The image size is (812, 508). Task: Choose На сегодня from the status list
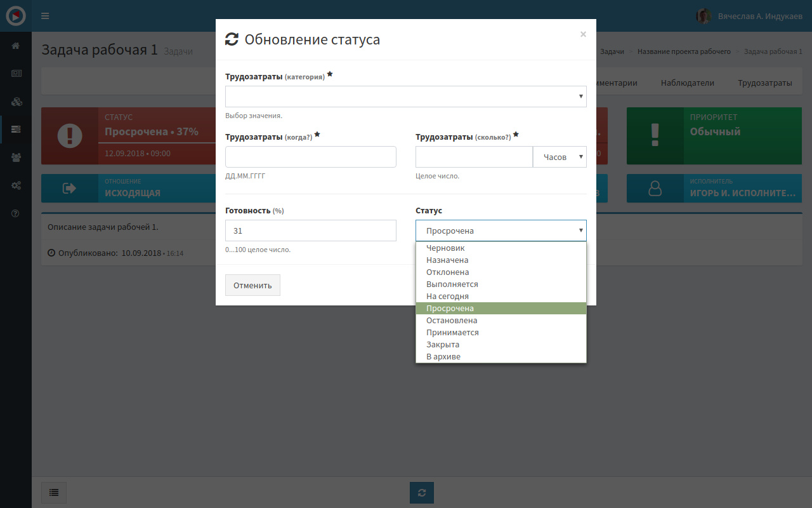[x=501, y=297]
